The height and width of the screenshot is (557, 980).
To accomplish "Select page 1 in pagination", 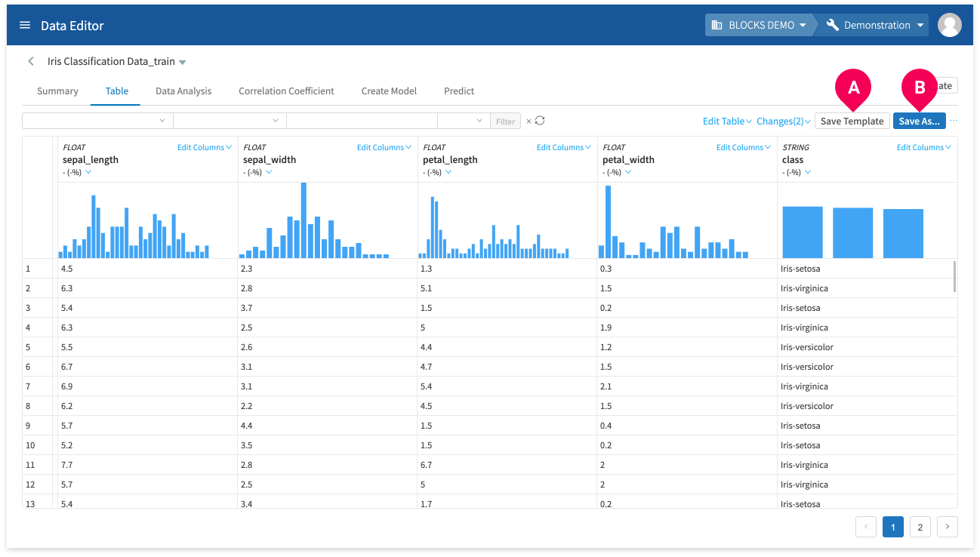I will (x=893, y=527).
